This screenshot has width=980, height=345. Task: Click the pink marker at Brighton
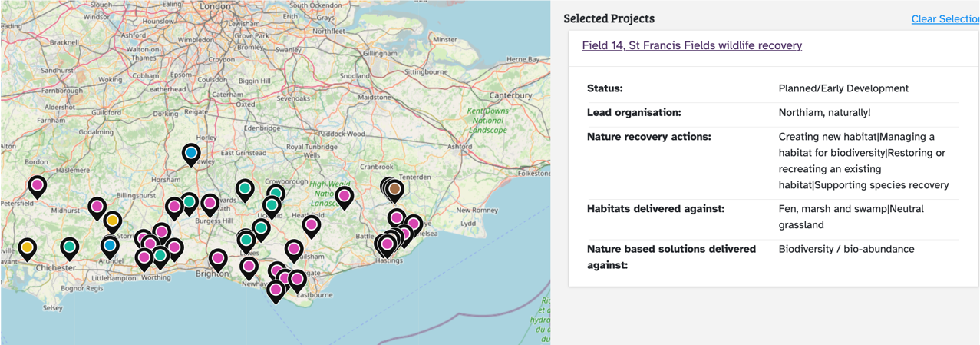click(x=218, y=258)
